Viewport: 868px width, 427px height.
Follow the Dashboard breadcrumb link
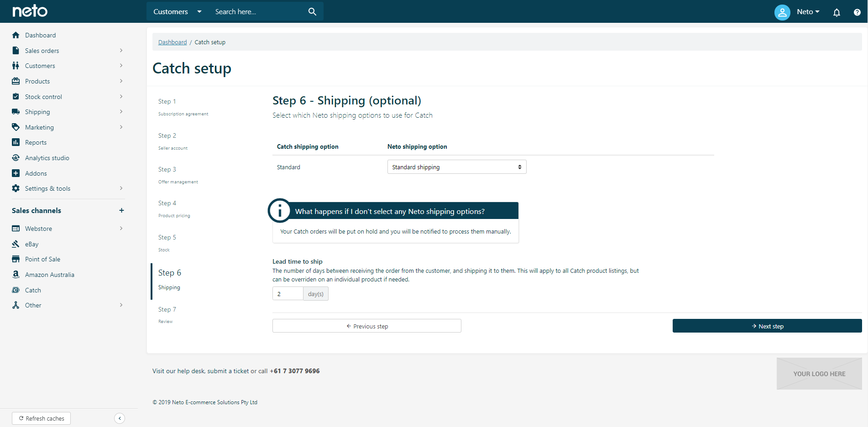click(x=173, y=42)
